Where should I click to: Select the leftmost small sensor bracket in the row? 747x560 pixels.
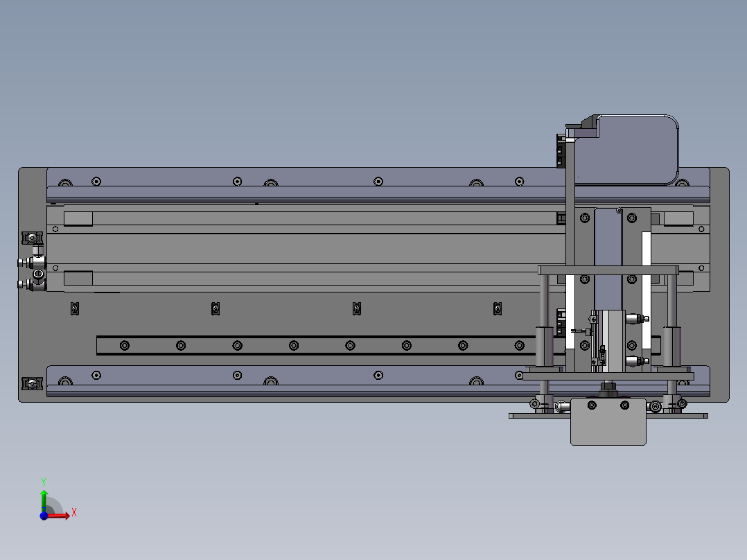74,309
